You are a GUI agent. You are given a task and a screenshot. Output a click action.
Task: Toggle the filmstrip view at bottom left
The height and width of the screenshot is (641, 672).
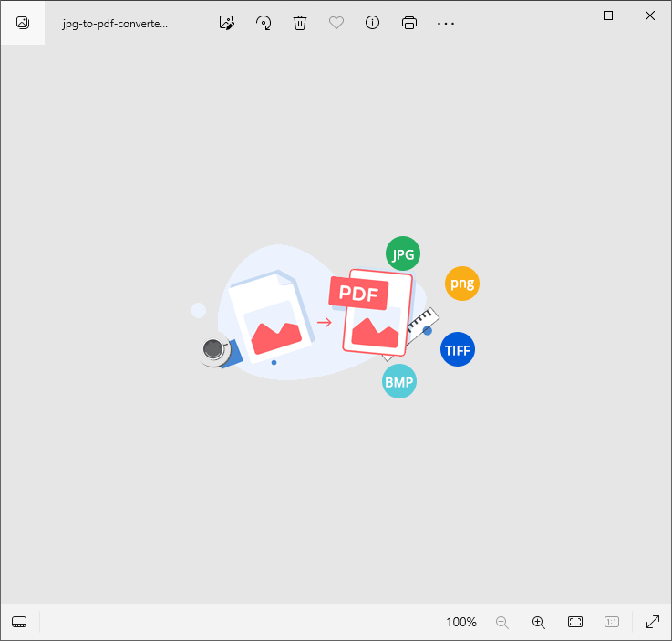(19, 622)
